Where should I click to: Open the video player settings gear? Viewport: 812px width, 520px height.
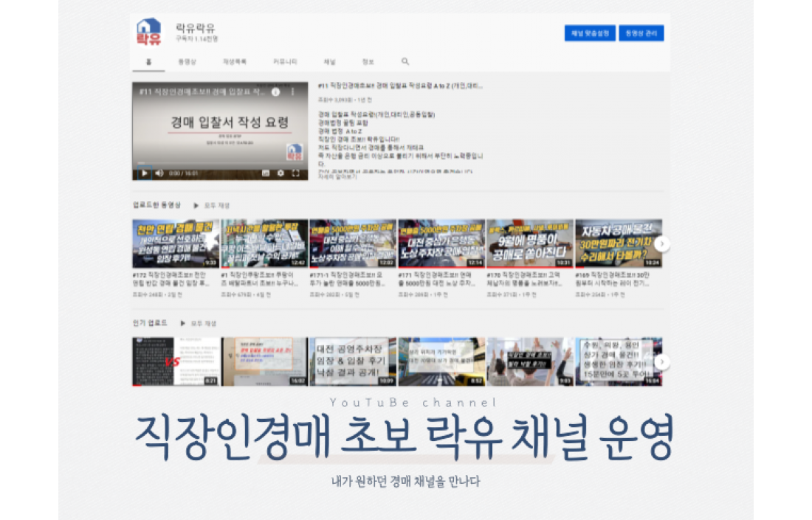(x=281, y=173)
